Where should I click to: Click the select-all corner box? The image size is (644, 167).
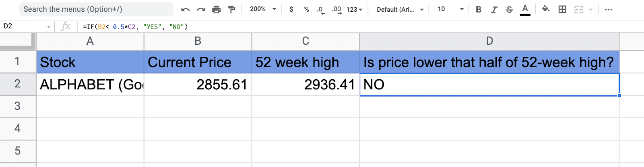coord(18,41)
